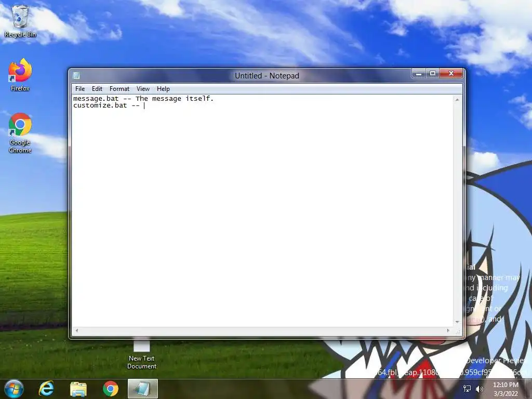Open the File menu in Notepad
Viewport: 532px width, 399px height.
click(x=80, y=88)
